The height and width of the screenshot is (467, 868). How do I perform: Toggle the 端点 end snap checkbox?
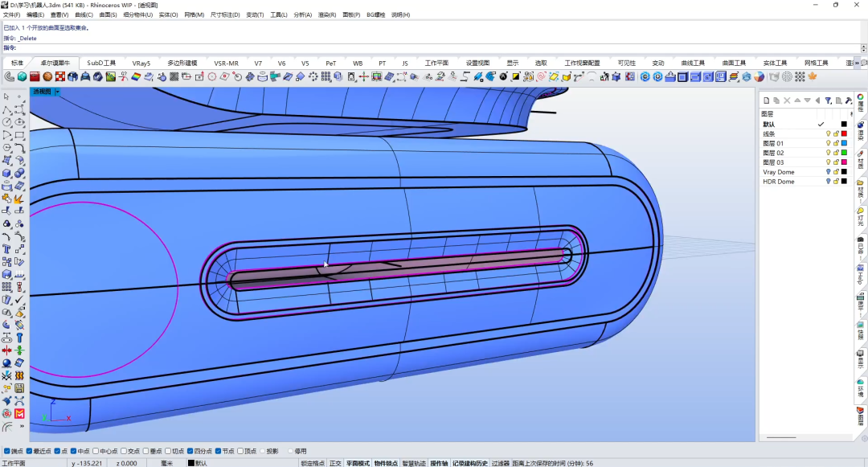click(7, 451)
